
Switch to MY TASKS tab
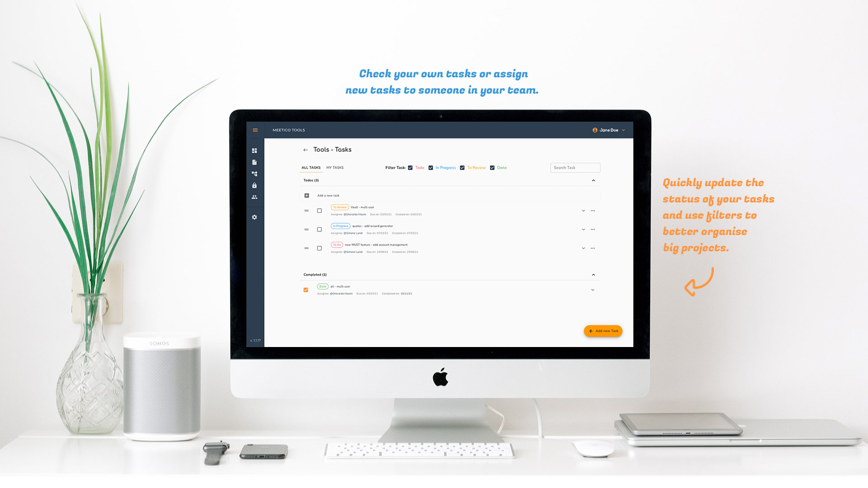click(335, 168)
